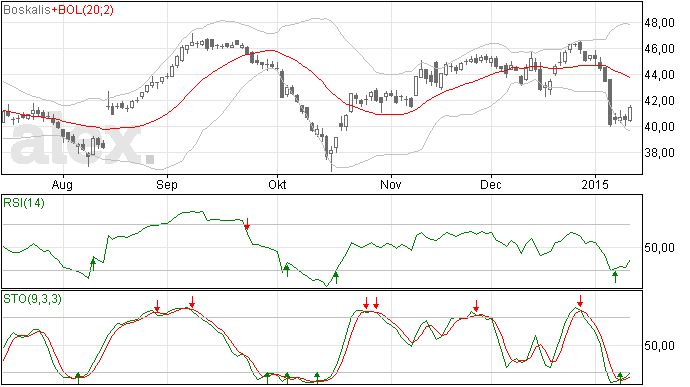
Task: Click the Aug month label
Action: [62, 184]
